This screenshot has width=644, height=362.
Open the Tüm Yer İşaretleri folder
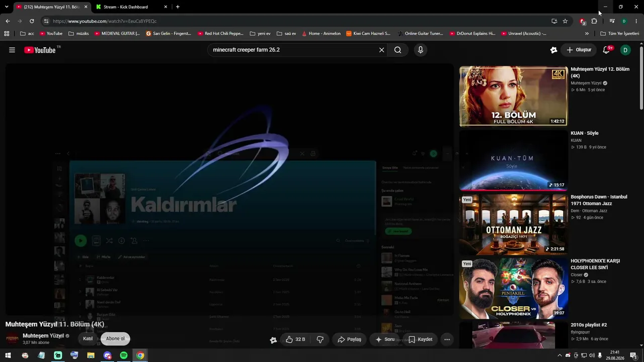[620, 34]
